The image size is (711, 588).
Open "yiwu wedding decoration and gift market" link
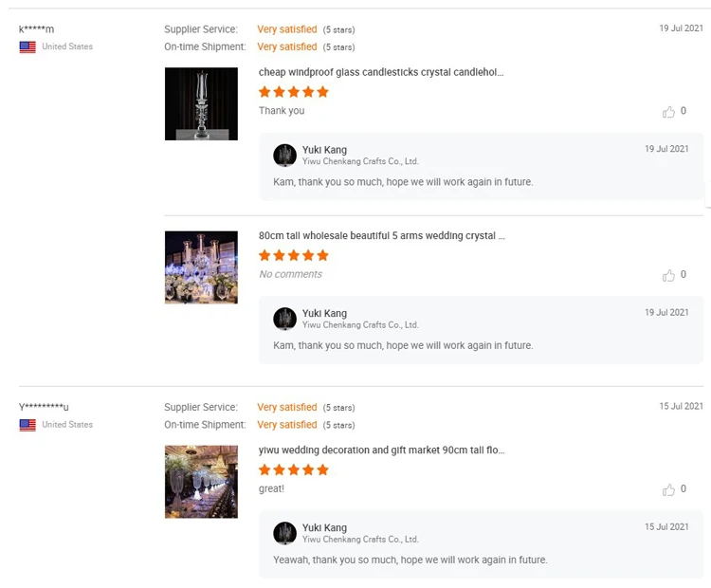point(381,450)
